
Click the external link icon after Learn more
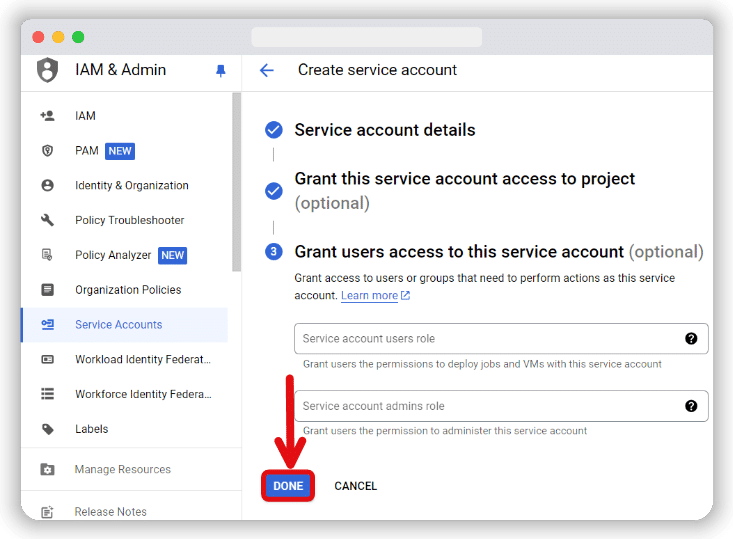[405, 295]
